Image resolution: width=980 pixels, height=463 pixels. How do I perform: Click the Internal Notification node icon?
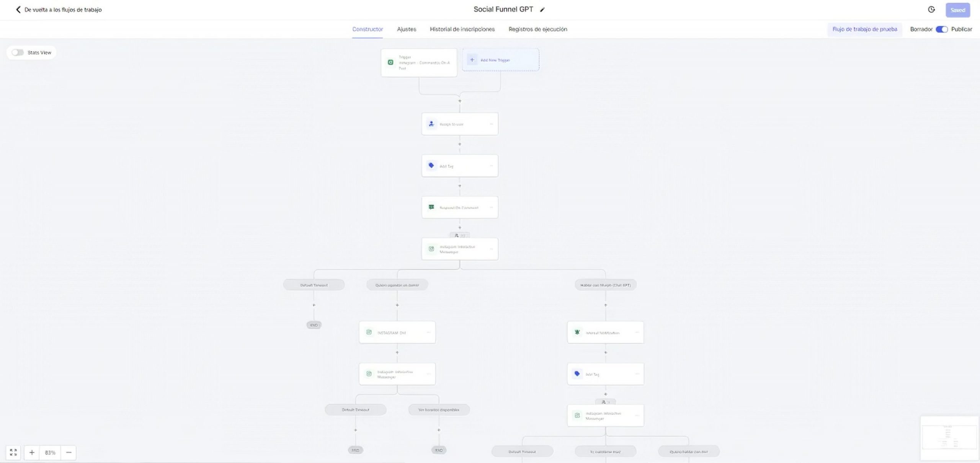[x=577, y=333]
